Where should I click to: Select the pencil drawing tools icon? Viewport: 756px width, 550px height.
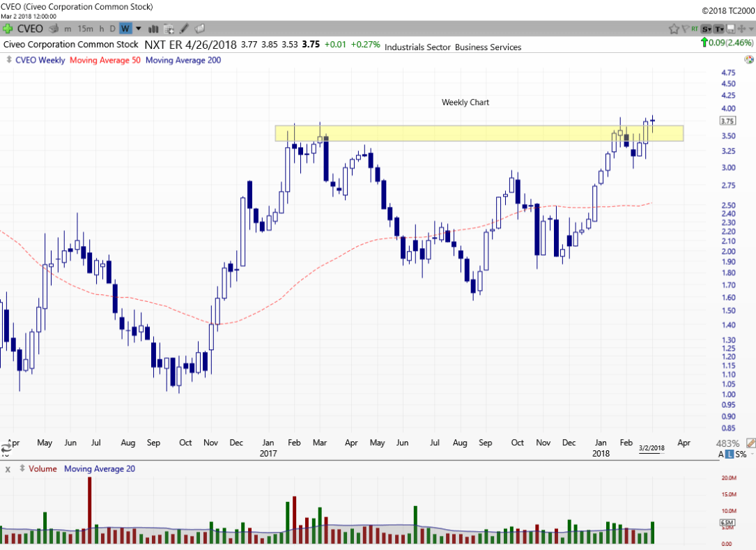coord(184,29)
